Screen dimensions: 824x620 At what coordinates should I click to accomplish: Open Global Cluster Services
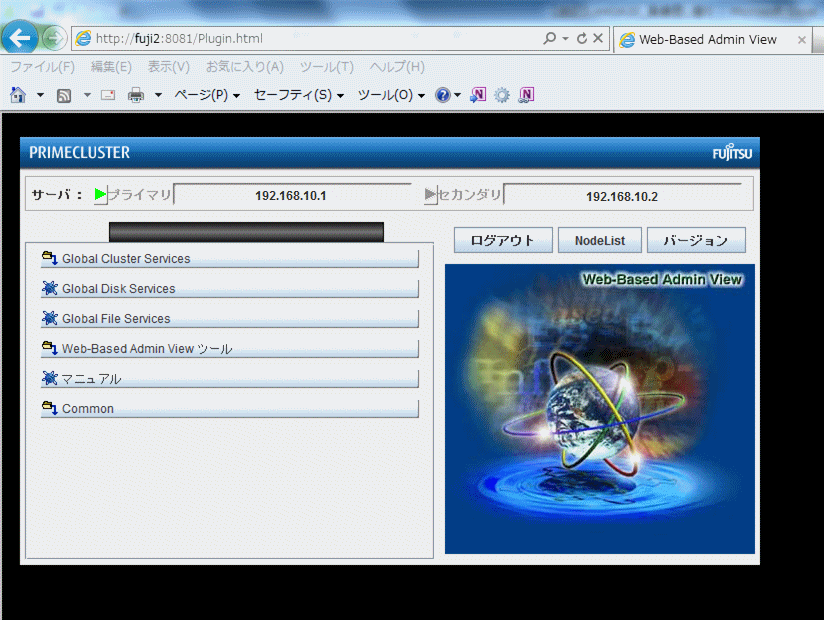(x=230, y=259)
